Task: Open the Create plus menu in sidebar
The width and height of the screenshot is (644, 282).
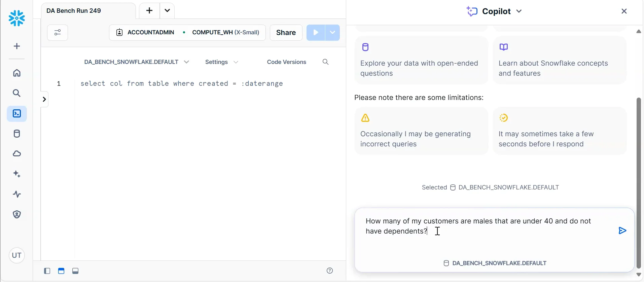Action: (x=17, y=46)
